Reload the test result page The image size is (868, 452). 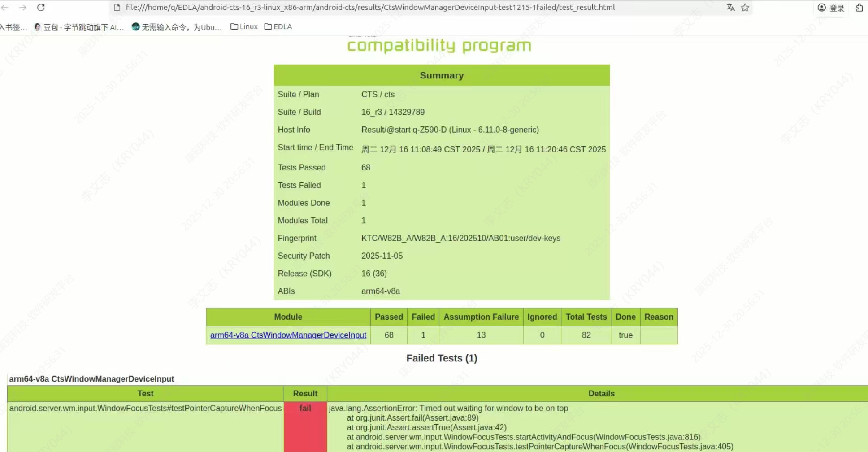(x=41, y=8)
